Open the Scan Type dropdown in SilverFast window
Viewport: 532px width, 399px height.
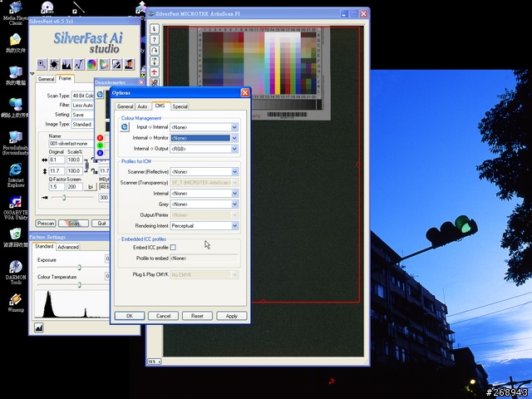(x=82, y=96)
